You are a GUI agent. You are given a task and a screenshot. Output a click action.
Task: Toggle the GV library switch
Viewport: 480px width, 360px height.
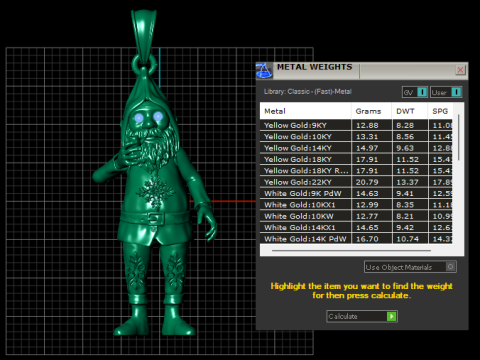[415, 92]
